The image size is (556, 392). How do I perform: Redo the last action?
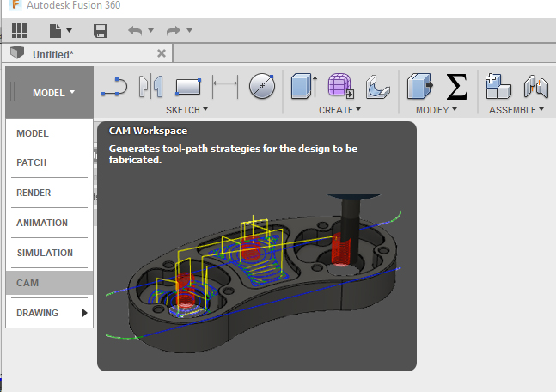(x=174, y=31)
